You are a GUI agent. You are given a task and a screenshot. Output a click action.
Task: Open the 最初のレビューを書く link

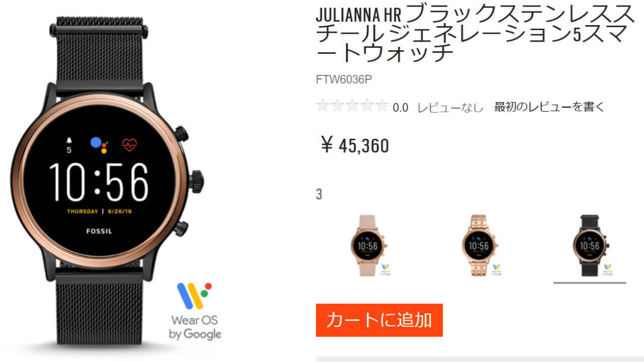coord(549,107)
